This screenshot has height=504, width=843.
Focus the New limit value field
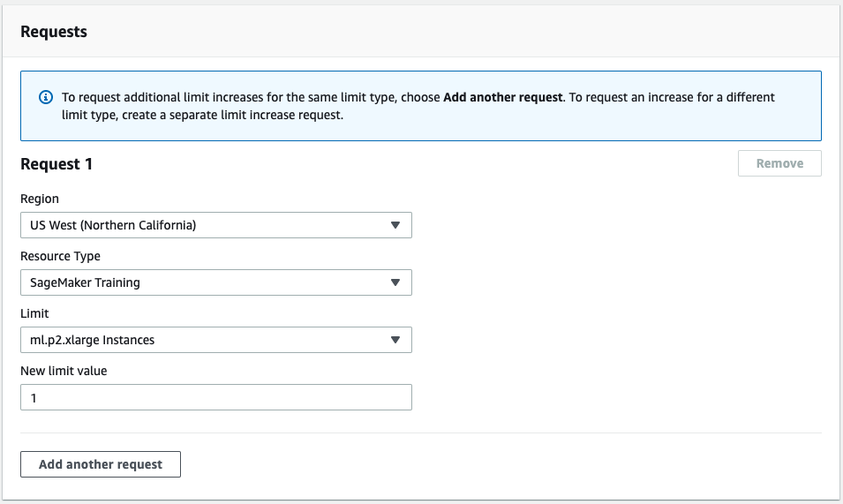[x=215, y=397]
